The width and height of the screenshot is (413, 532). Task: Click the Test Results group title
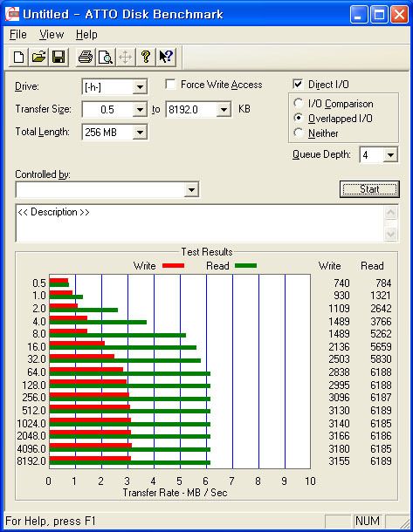[x=206, y=252]
